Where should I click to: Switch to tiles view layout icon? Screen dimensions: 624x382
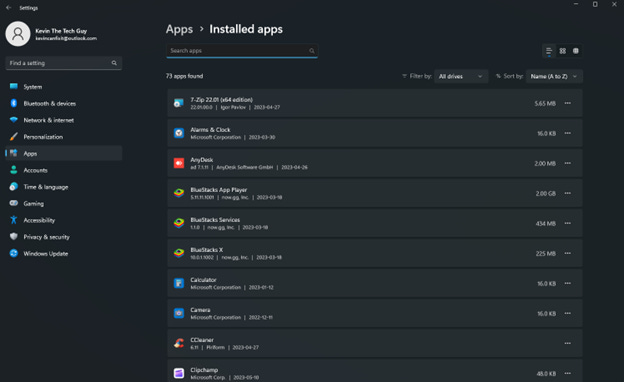pyautogui.click(x=575, y=51)
